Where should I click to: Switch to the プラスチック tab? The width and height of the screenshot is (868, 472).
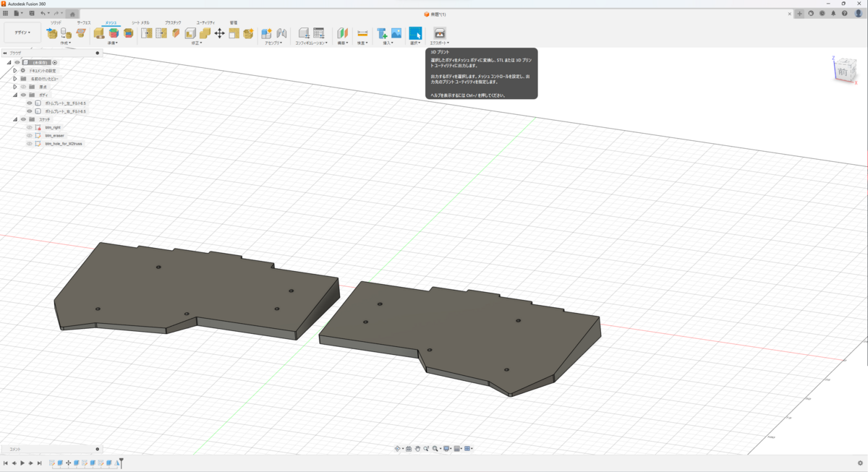pyautogui.click(x=173, y=22)
